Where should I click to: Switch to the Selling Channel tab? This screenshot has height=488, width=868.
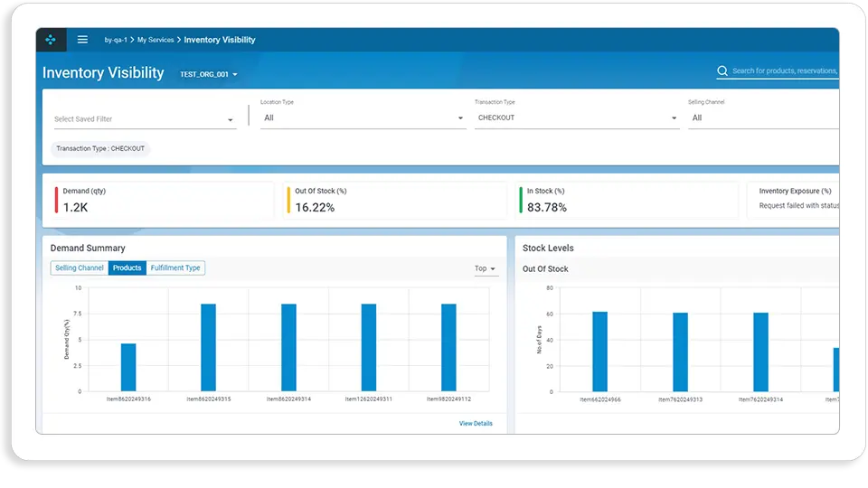tap(80, 268)
